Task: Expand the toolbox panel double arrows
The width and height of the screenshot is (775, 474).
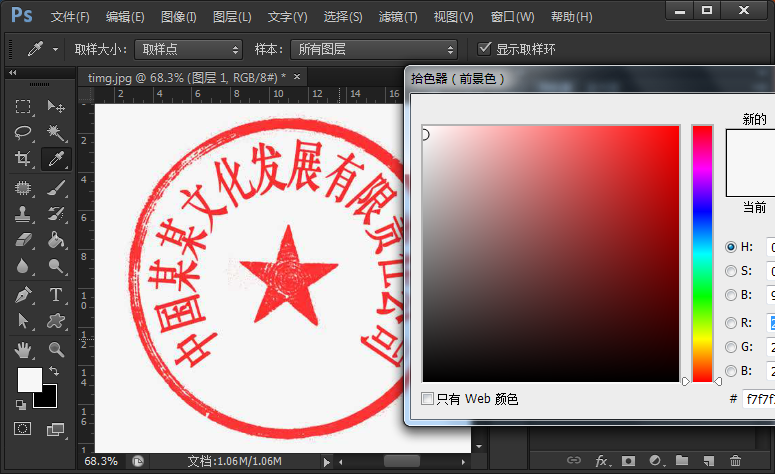Action: [13, 73]
